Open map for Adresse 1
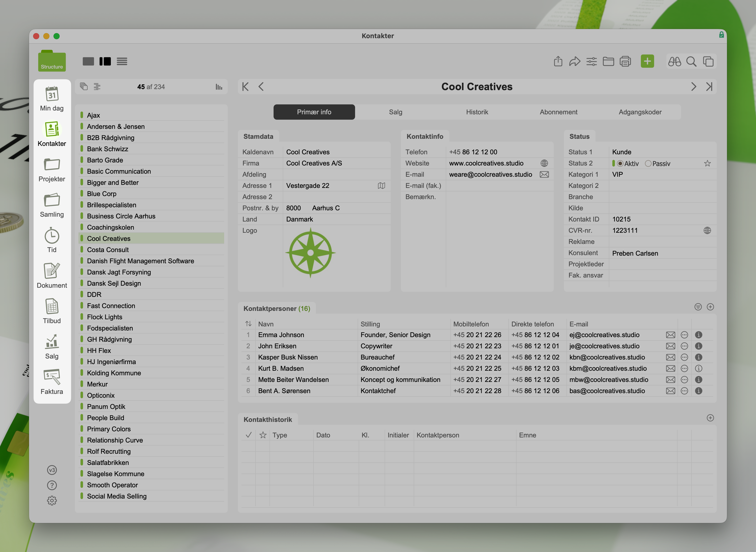This screenshot has height=552, width=756. coord(381,186)
